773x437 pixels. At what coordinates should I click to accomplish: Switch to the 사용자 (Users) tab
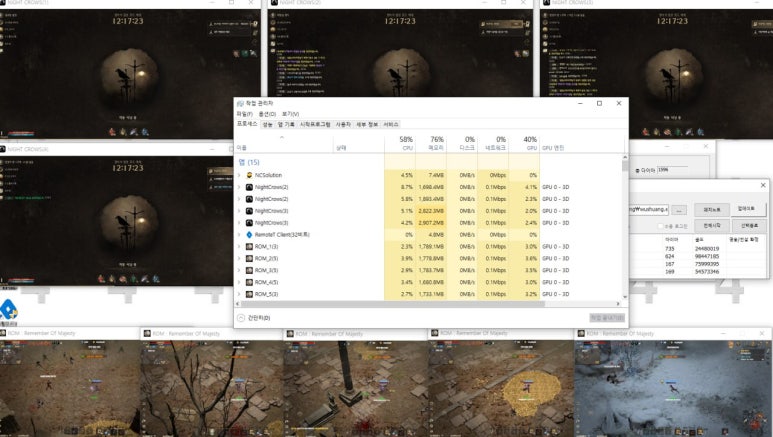[x=343, y=124]
